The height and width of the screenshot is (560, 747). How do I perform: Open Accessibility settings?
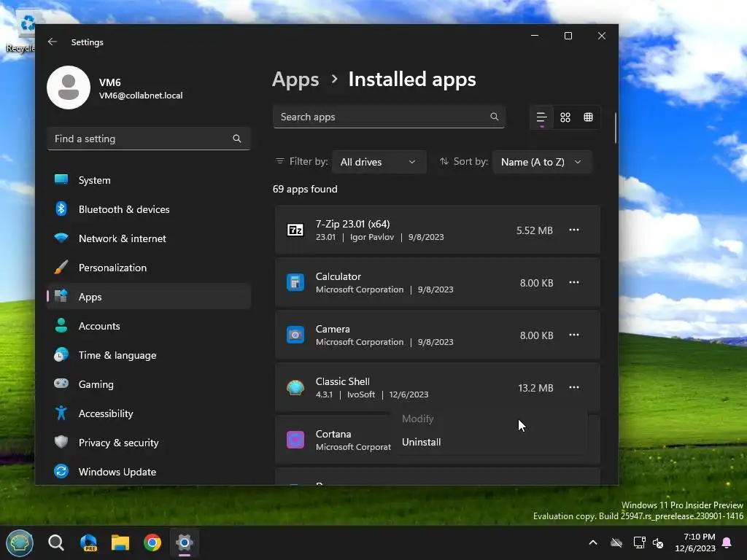coord(149,413)
